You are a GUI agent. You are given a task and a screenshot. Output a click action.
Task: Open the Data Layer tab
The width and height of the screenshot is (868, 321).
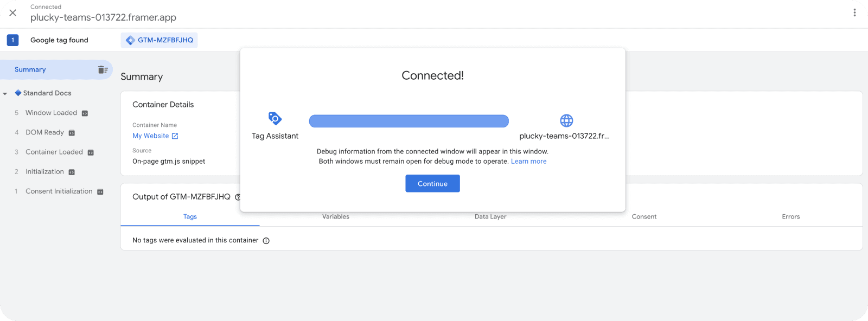click(x=490, y=216)
